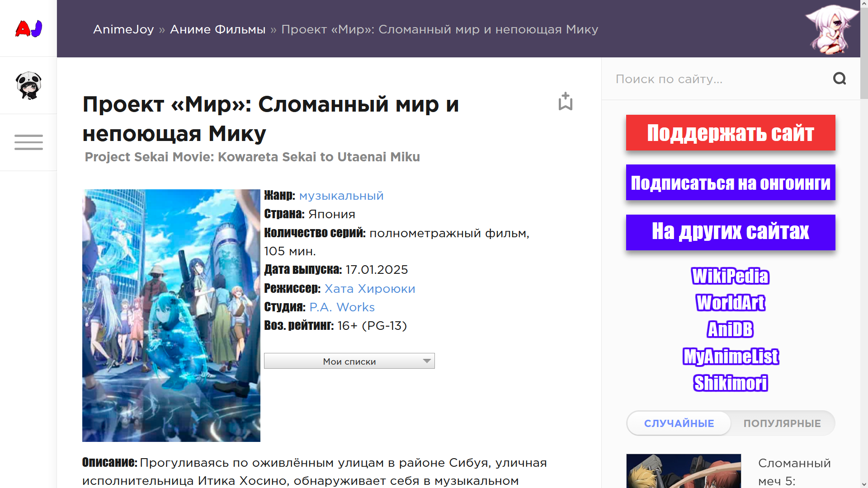The image size is (868, 488).
Task: Select the "Случайные" tab
Action: (x=679, y=423)
